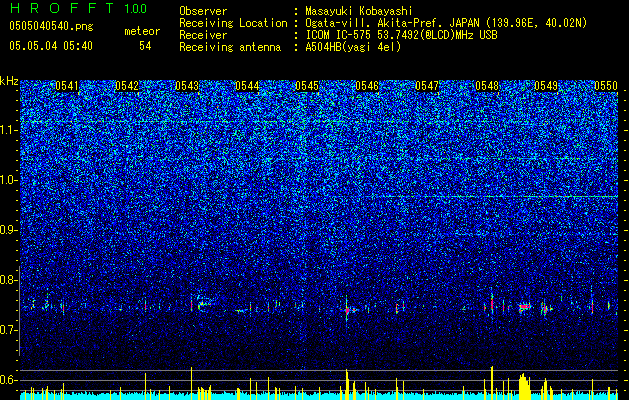This screenshot has width=629, height=400.
Task: Click the 0547 time marker
Action: coord(427,86)
